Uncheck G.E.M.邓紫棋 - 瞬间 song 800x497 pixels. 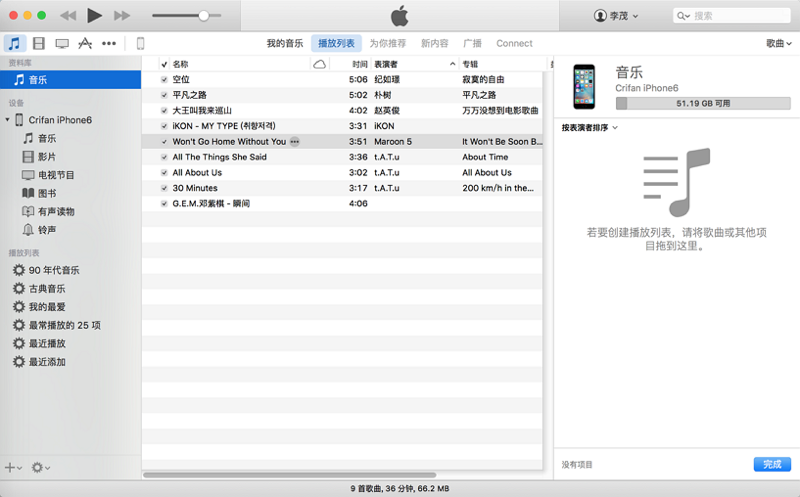[x=164, y=204]
